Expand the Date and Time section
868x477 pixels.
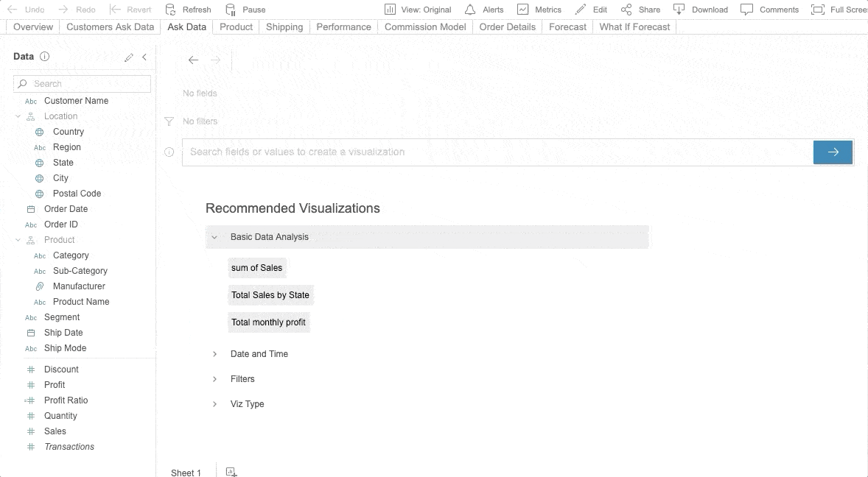(214, 353)
